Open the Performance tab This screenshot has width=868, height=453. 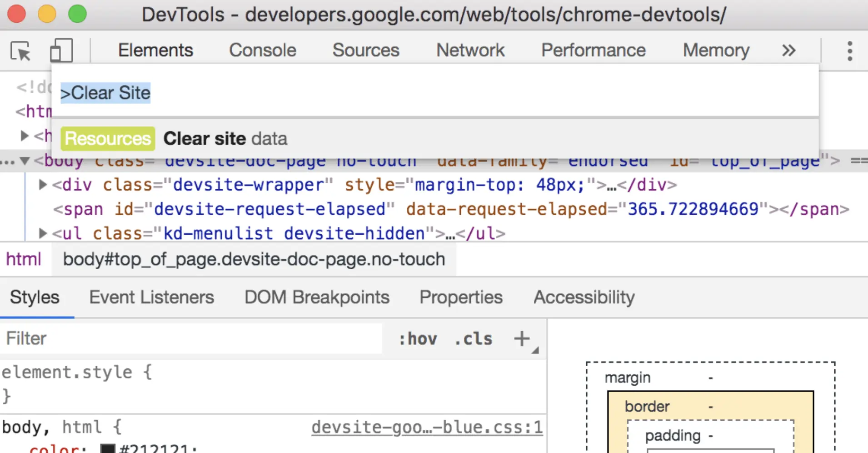(594, 50)
